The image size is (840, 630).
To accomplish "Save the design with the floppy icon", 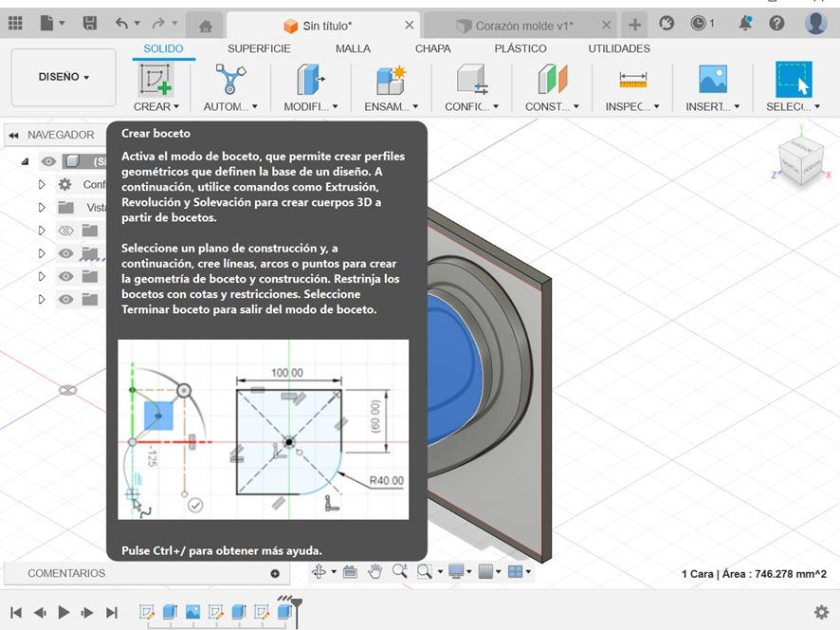I will [89, 23].
